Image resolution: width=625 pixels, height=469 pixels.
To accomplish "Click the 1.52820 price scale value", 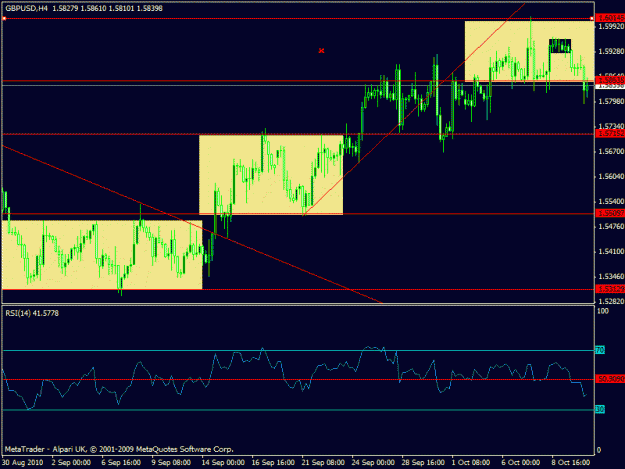I will point(611,301).
